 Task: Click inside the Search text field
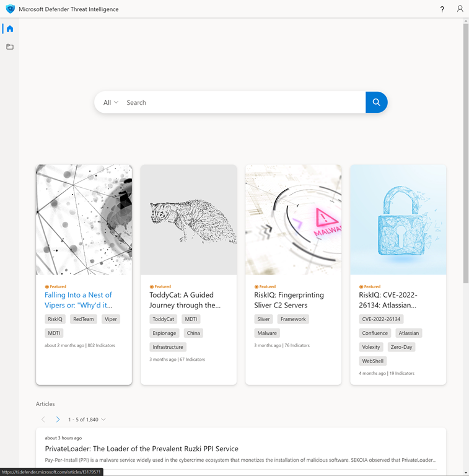point(242,102)
